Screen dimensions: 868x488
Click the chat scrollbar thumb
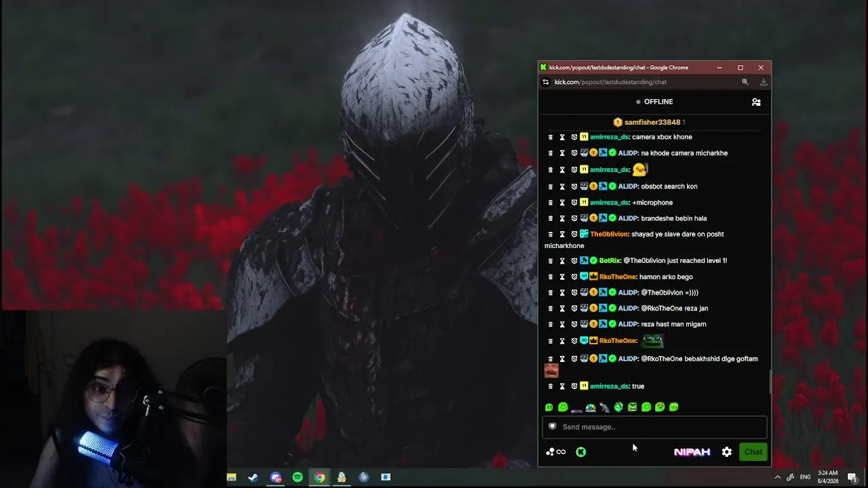click(770, 382)
